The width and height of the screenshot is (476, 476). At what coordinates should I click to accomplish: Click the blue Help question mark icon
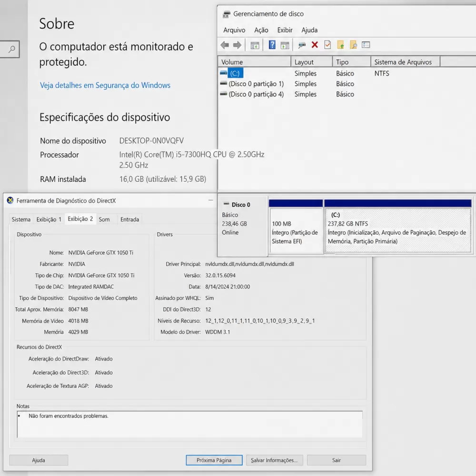point(272,45)
